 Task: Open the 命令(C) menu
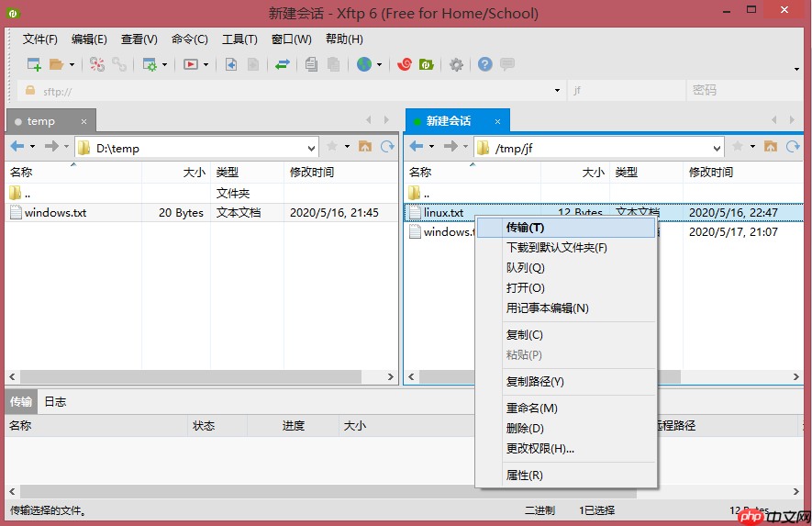point(190,39)
